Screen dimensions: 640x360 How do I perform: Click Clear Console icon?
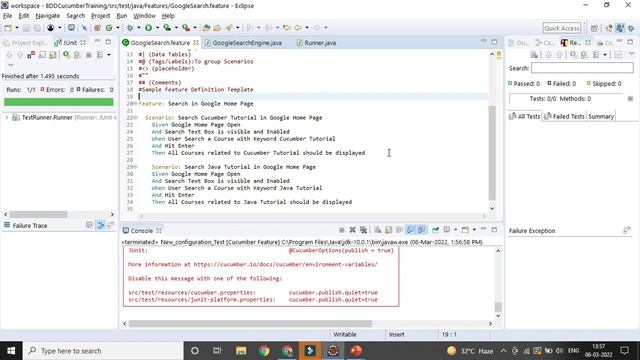[378, 230]
